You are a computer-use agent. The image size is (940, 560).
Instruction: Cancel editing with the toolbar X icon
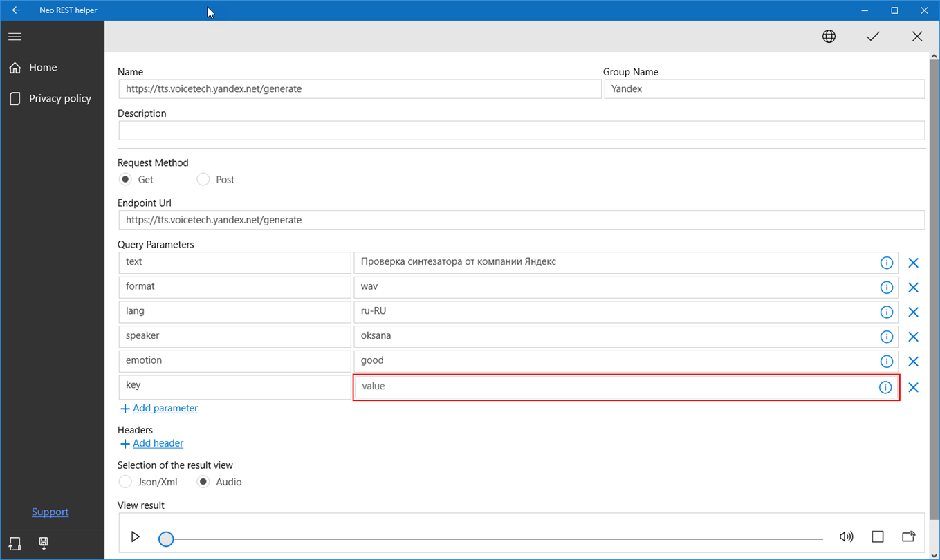coord(917,37)
